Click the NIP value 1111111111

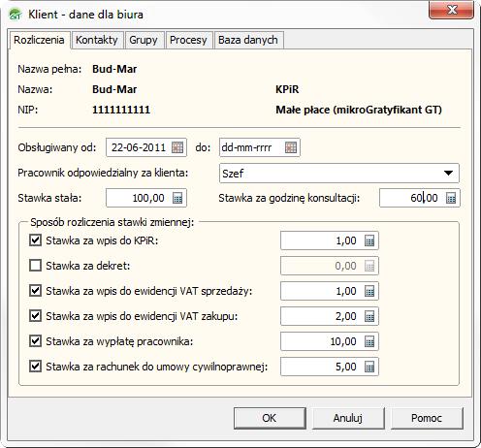[121, 110]
